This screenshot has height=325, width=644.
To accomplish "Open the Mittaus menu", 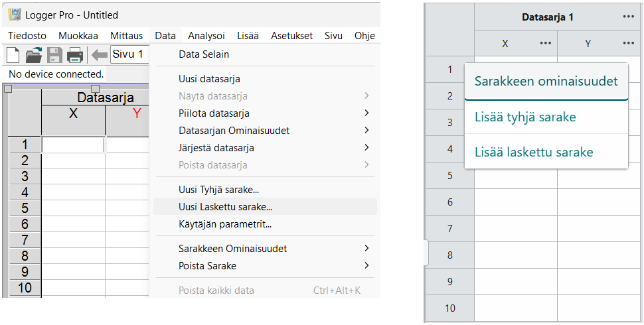I will [x=127, y=36].
